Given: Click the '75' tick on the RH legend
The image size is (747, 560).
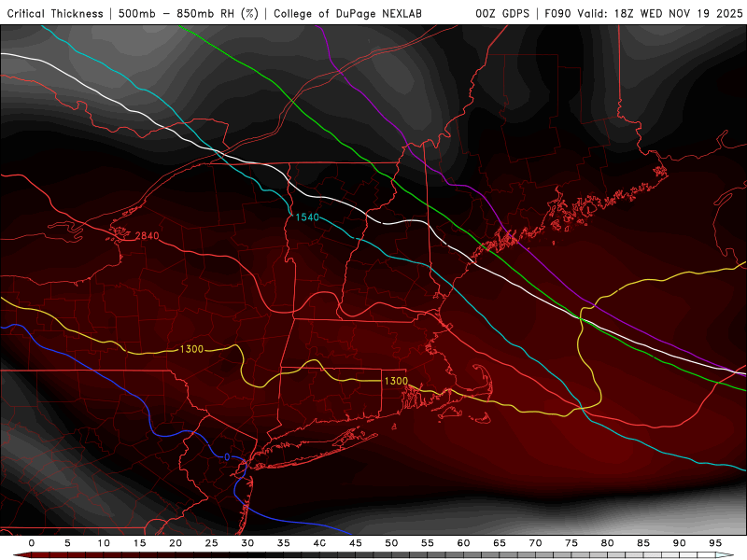Looking at the screenshot, I should 571,543.
